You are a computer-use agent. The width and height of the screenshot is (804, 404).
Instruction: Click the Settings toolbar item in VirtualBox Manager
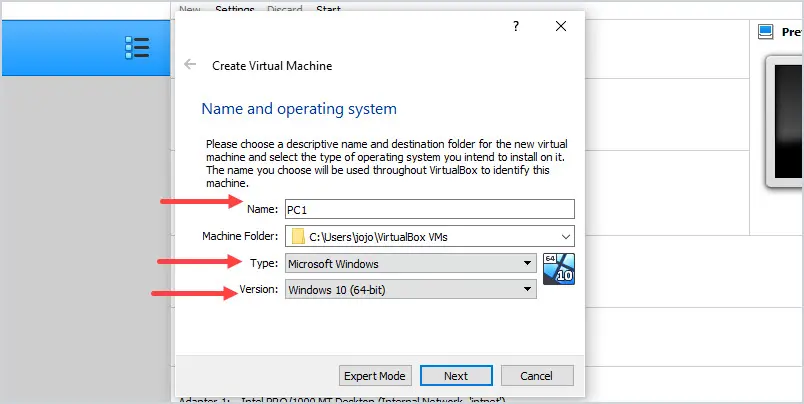[x=235, y=9]
